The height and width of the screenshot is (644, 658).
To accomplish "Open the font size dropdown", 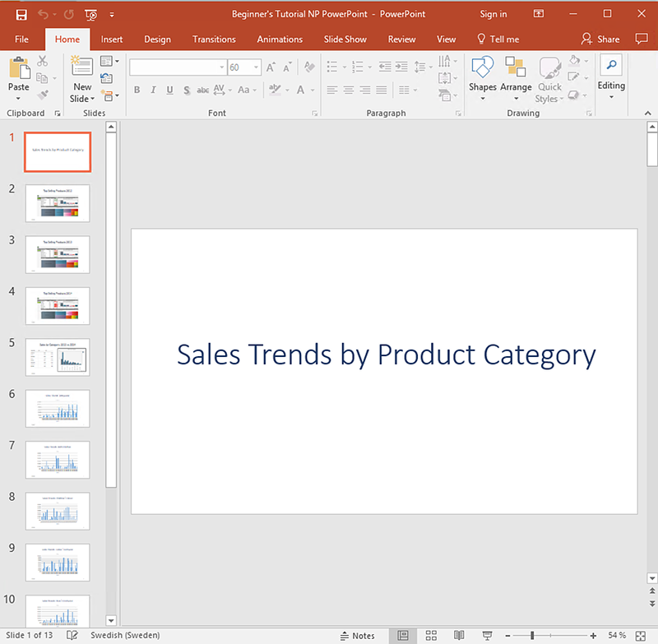I will point(257,67).
